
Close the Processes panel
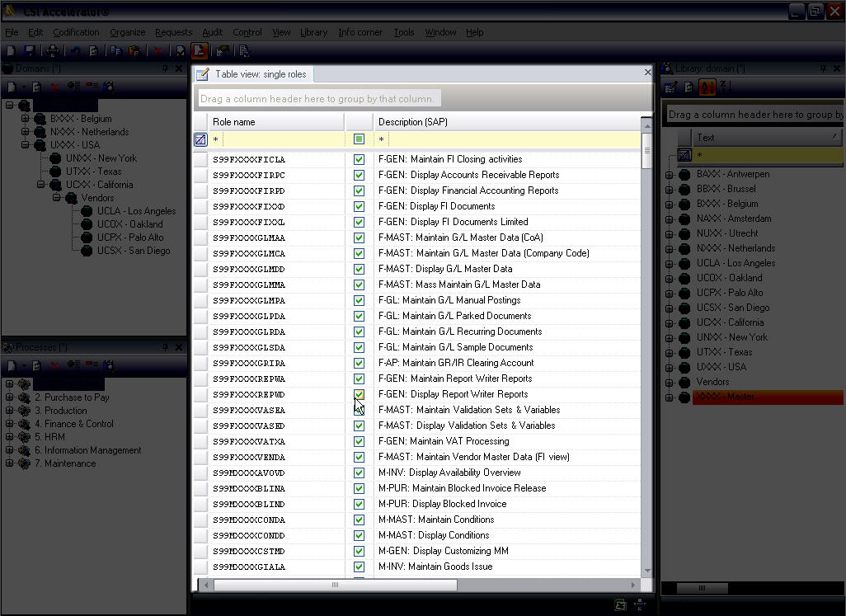pyautogui.click(x=179, y=347)
